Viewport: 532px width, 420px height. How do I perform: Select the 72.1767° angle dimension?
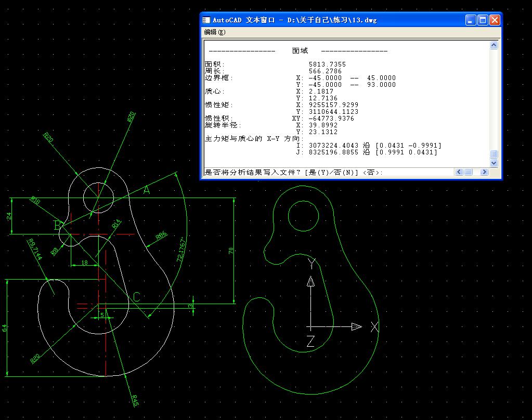point(181,250)
